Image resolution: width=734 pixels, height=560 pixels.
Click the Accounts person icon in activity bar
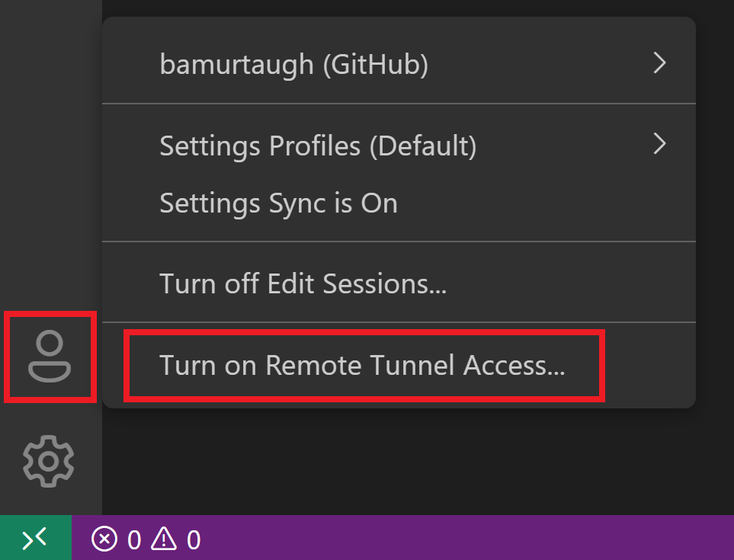48,357
